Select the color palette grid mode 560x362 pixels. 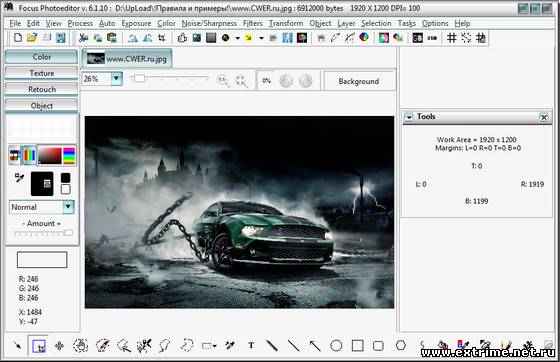15,156
